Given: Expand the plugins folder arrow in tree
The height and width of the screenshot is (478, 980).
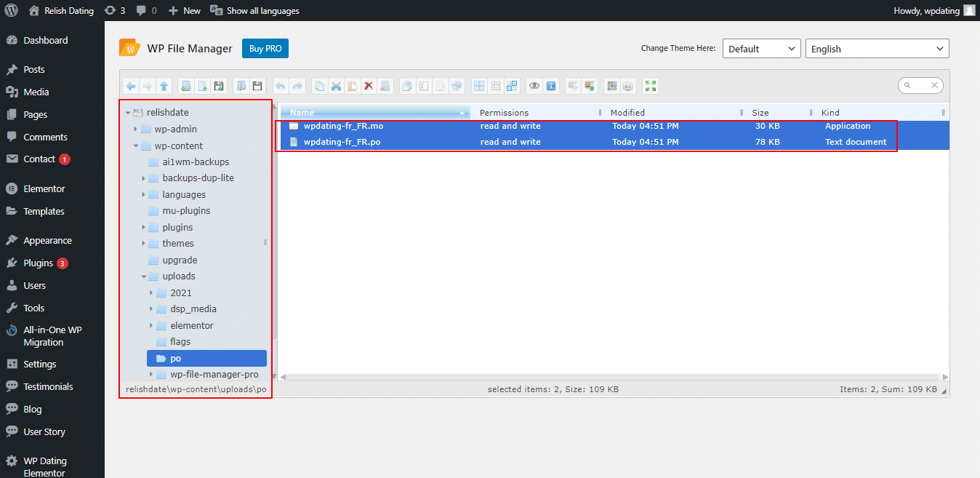Looking at the screenshot, I should [x=143, y=228].
